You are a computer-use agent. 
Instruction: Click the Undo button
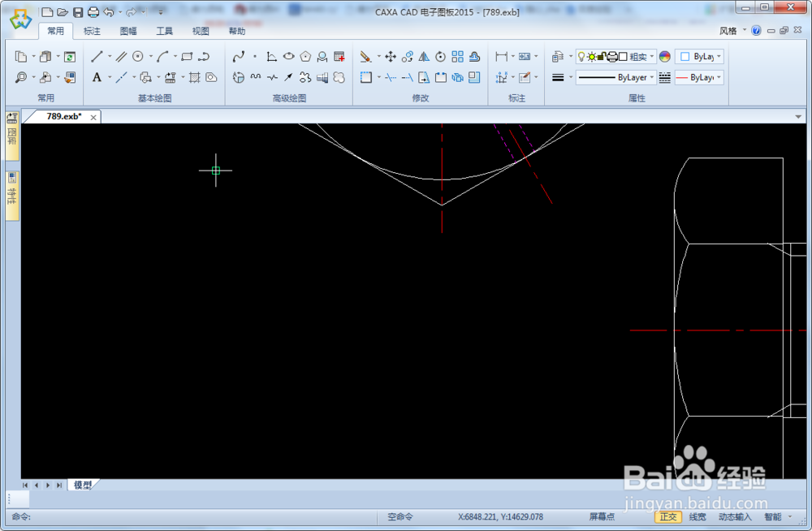[108, 12]
